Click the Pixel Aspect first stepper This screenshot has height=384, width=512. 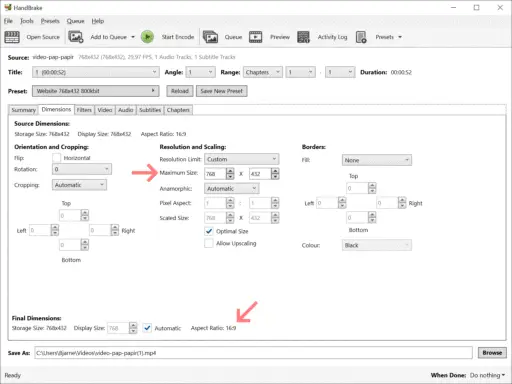click(x=230, y=203)
